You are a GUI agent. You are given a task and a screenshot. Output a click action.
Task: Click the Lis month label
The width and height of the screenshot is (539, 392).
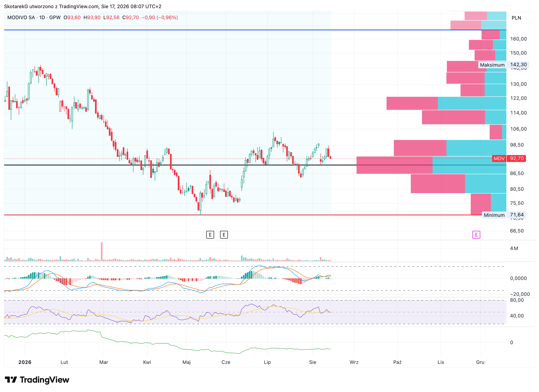441,362
